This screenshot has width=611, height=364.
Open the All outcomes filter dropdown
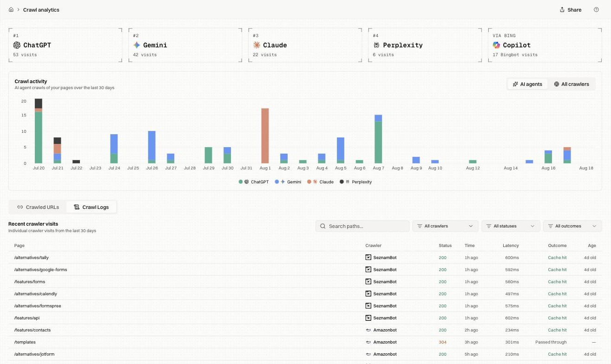tap(572, 226)
